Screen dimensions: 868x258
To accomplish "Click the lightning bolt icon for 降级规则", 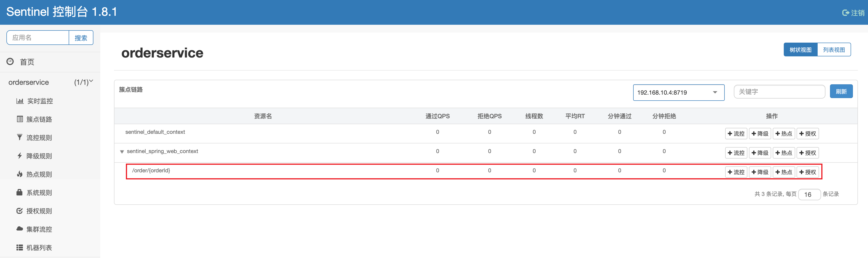I will click(x=19, y=156).
